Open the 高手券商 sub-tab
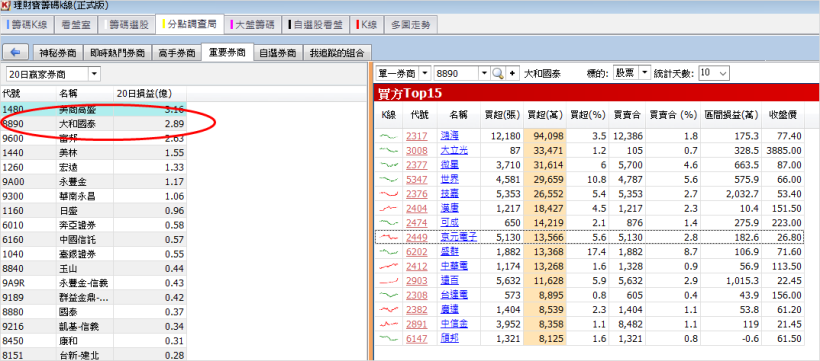This screenshot has height=361, width=820. pos(177,53)
